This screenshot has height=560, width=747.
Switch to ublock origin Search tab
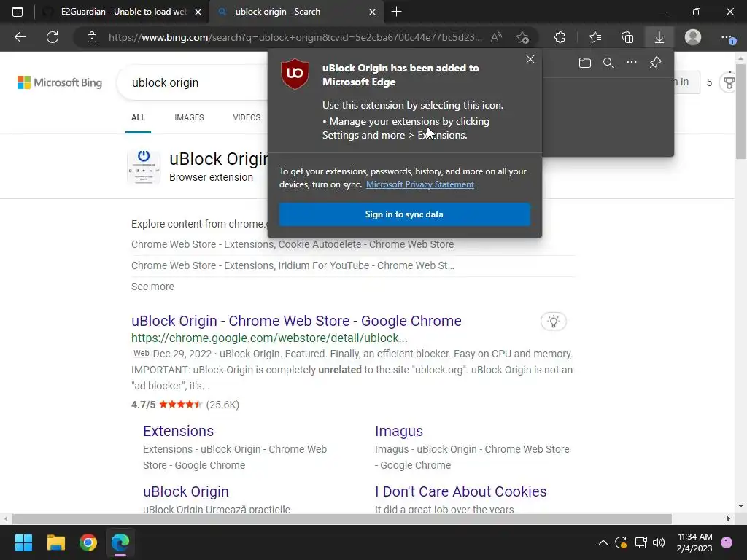pyautogui.click(x=277, y=12)
